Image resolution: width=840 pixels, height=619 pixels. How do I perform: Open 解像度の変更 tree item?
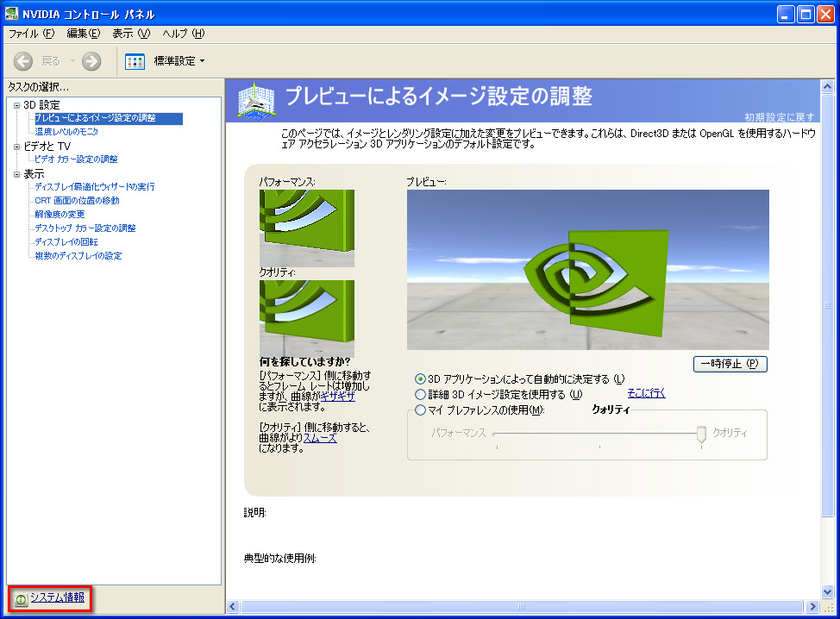pyautogui.click(x=60, y=215)
